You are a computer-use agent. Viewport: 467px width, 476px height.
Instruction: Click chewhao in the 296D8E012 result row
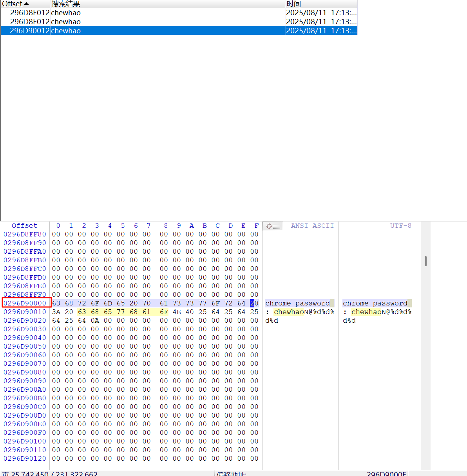tap(66, 13)
